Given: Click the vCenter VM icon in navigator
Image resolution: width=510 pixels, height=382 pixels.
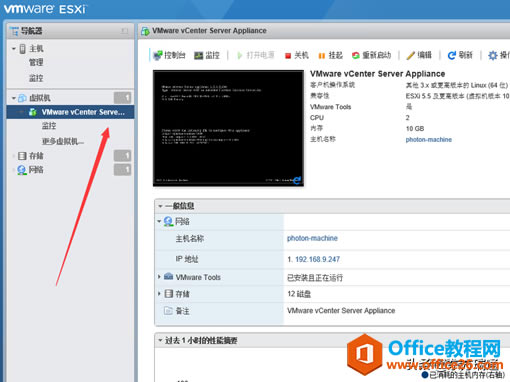Looking at the screenshot, I should (x=33, y=112).
